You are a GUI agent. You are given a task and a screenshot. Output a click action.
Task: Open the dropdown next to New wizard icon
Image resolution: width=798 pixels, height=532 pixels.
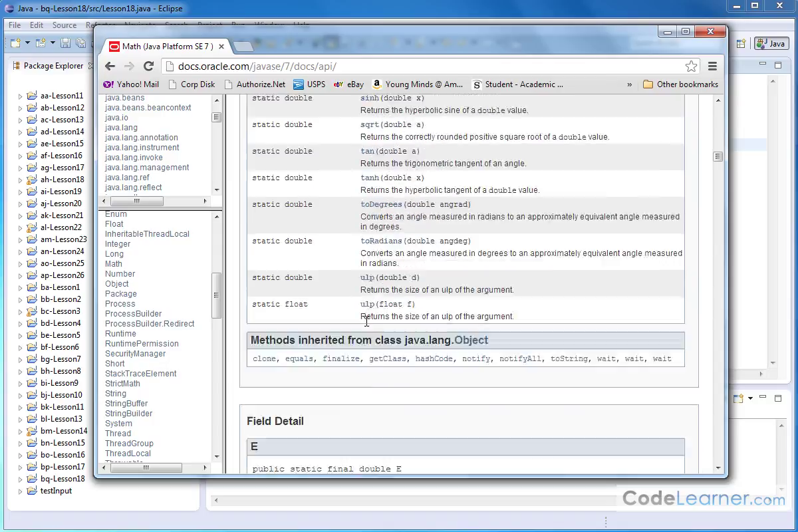(x=27, y=43)
